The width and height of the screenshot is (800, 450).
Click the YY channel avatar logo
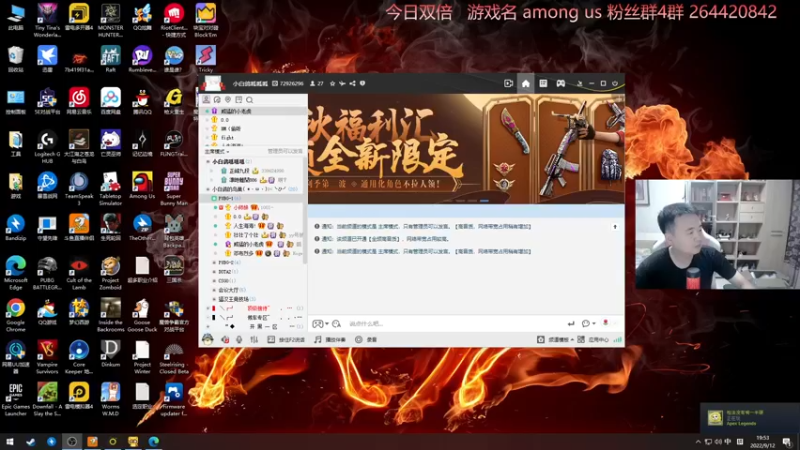click(212, 83)
